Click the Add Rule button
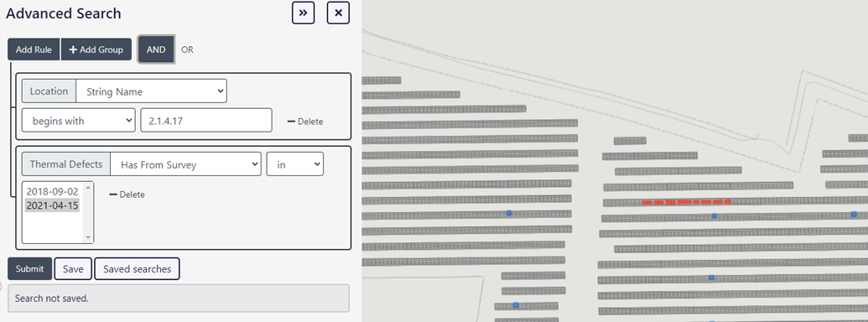868x322 pixels. [34, 49]
